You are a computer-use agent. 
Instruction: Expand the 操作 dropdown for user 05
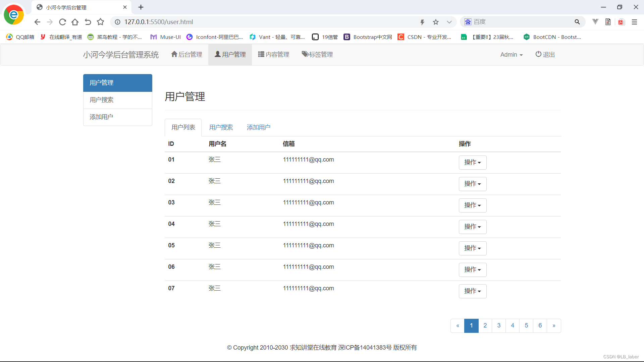(x=473, y=248)
